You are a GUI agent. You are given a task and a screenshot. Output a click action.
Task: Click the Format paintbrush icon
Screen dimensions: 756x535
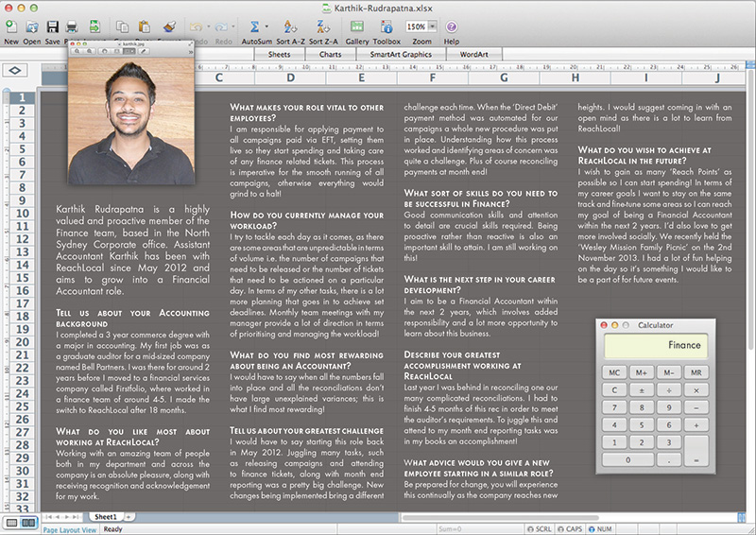170,26
